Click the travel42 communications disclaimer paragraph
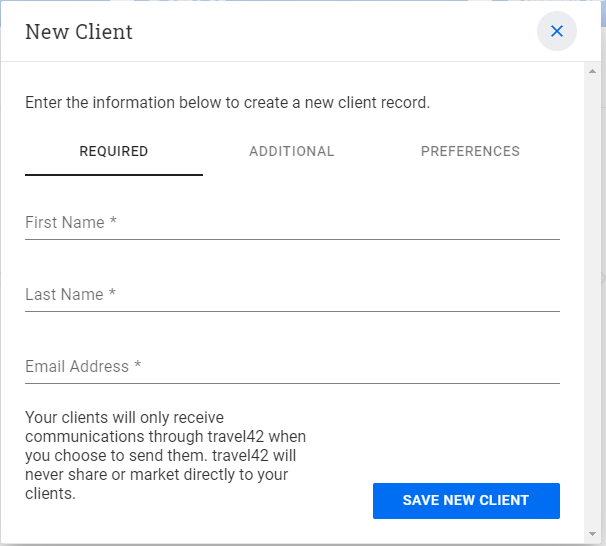The image size is (606, 546). [x=165, y=455]
